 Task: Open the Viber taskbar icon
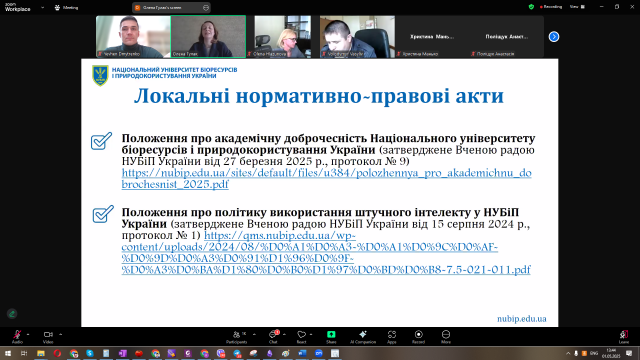(221, 353)
